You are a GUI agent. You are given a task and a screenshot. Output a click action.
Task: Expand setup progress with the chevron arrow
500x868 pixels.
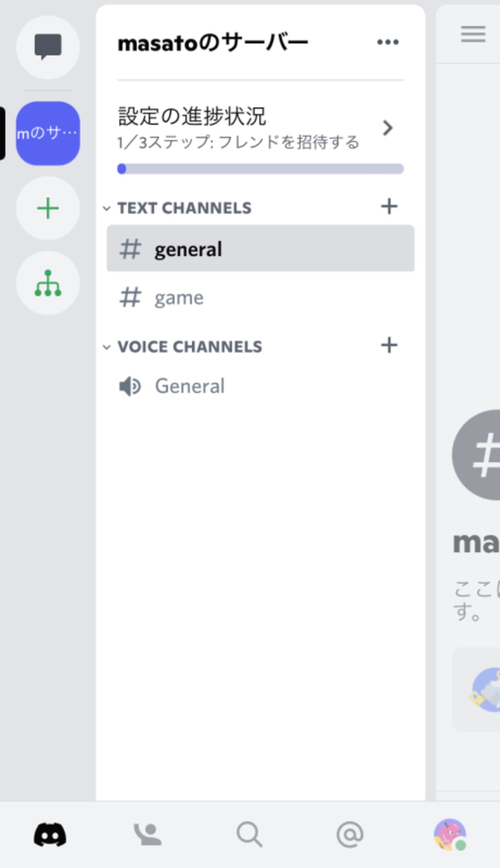click(x=387, y=128)
